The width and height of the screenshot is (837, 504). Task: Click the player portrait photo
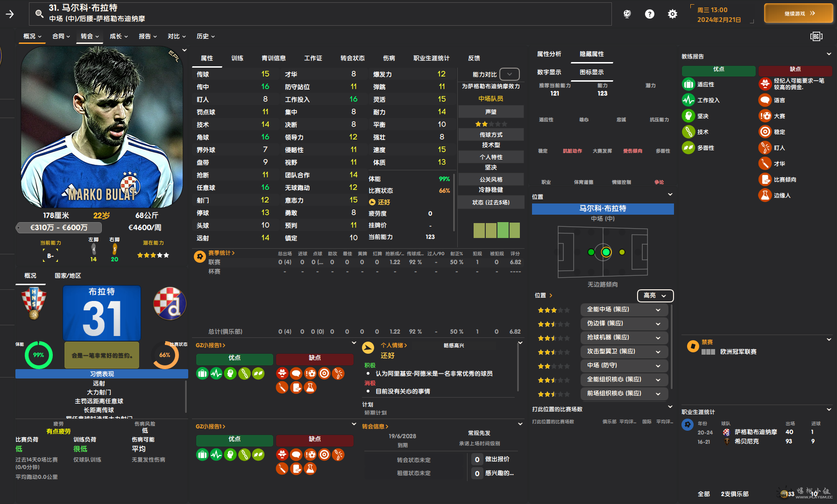101,127
